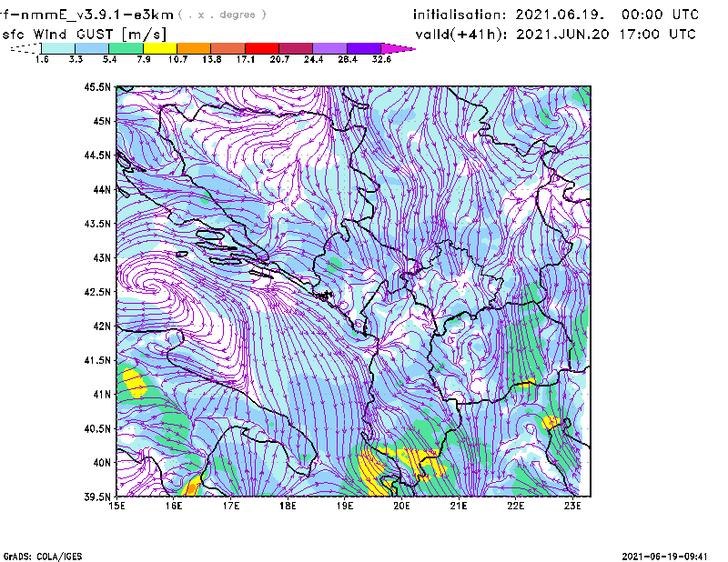Pick the orange legend swatch

[194, 48]
